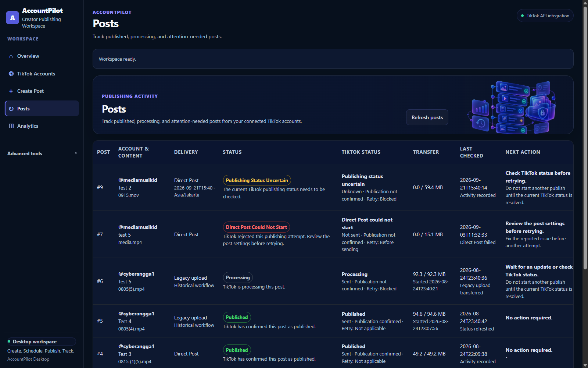
Task: Click the Direct Post Could Not Start badge
Action: 256,227
